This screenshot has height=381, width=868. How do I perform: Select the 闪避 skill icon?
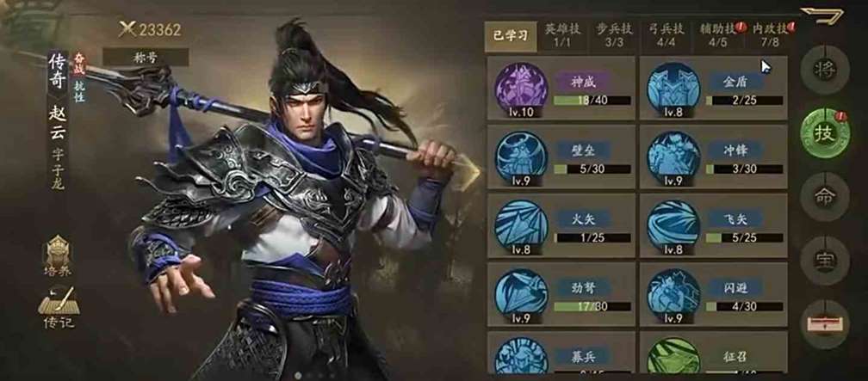673,293
